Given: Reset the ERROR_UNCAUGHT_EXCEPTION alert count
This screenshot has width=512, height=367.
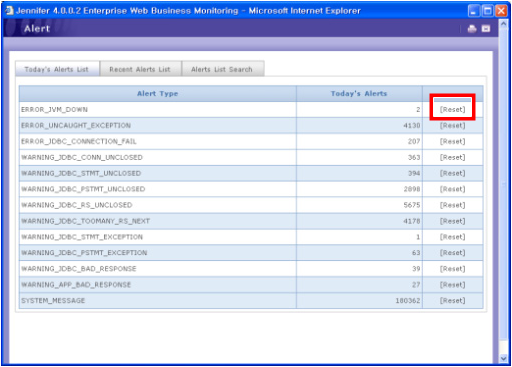Looking at the screenshot, I should [452, 126].
